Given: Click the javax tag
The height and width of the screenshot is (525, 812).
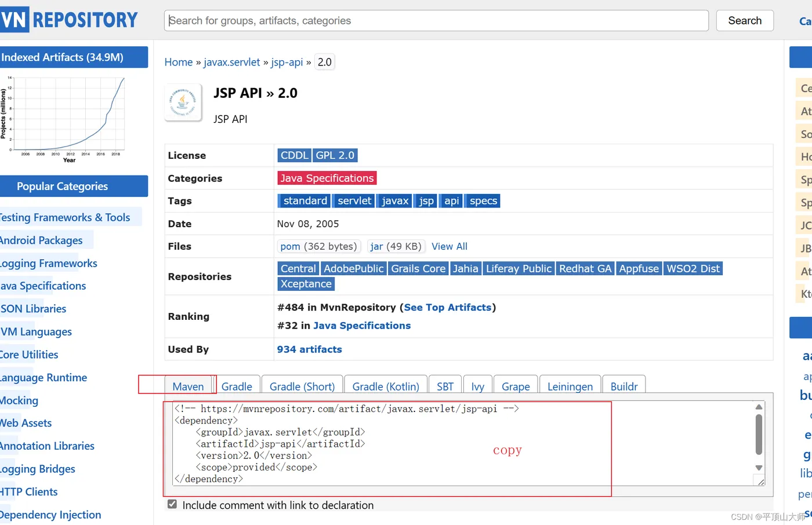Looking at the screenshot, I should [395, 200].
